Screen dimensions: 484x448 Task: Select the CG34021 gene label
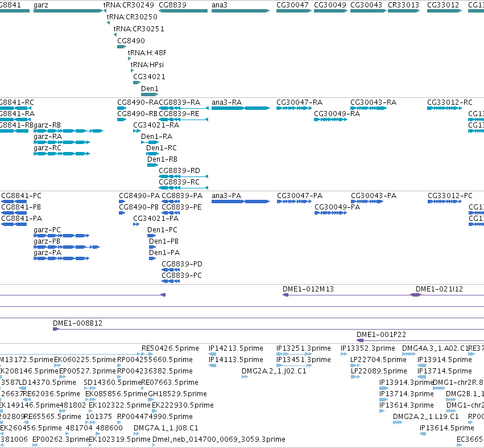[149, 77]
